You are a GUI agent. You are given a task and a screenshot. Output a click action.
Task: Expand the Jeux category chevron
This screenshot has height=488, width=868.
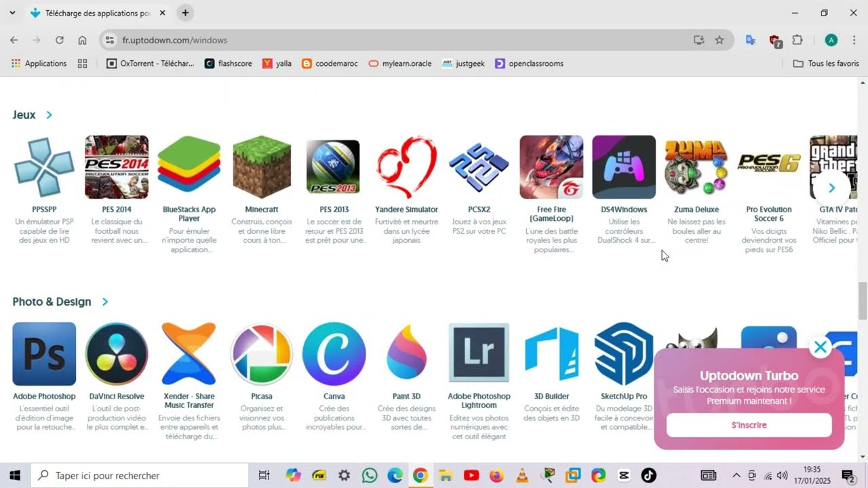pos(49,115)
